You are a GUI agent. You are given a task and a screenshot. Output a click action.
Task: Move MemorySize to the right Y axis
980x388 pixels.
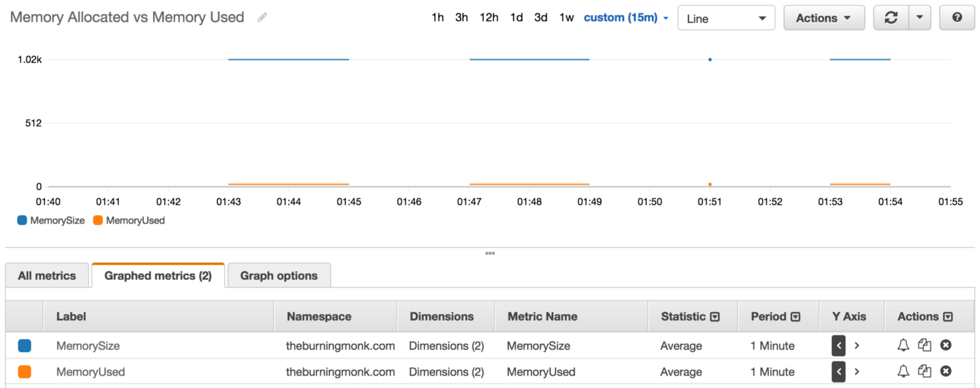click(857, 346)
